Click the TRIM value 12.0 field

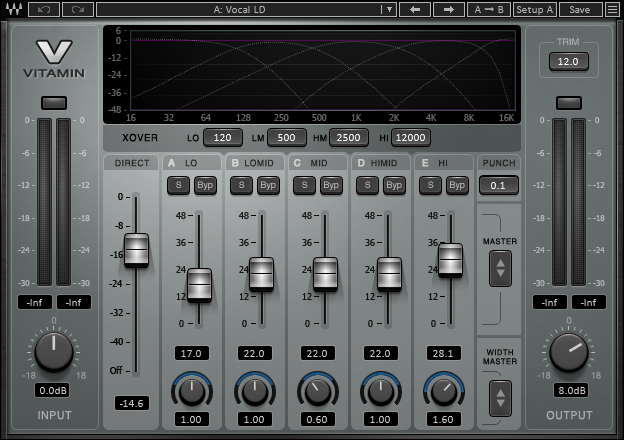click(x=568, y=62)
